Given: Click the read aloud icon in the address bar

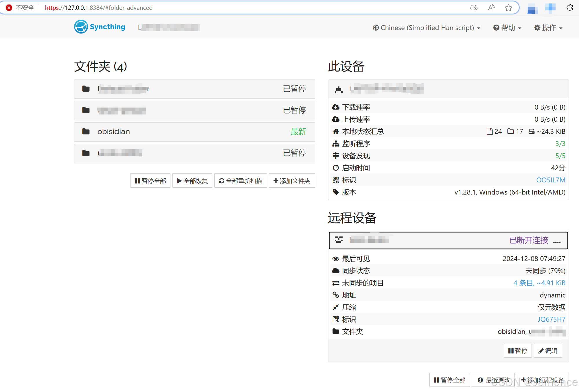Looking at the screenshot, I should pyautogui.click(x=491, y=8).
